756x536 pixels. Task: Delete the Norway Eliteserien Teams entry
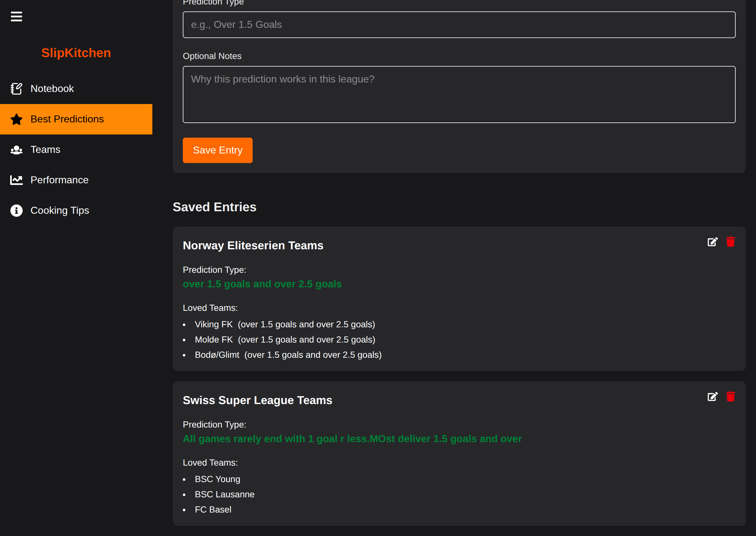coord(730,242)
